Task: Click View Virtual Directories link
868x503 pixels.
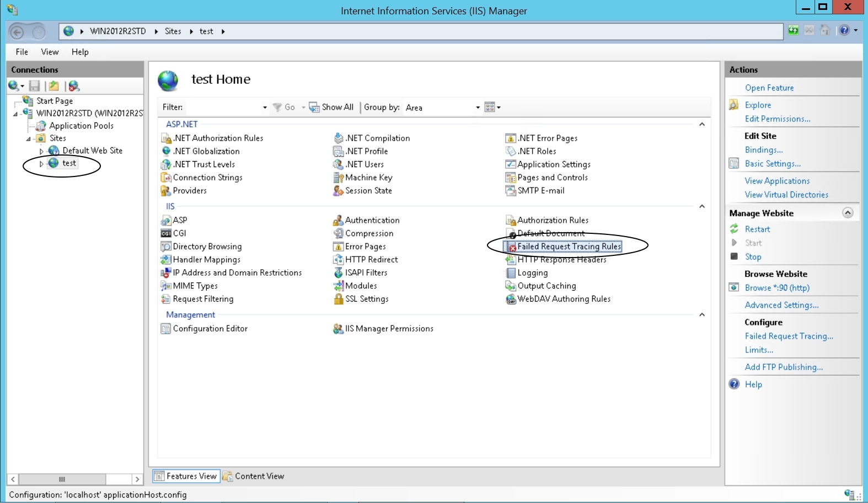Action: coord(786,195)
